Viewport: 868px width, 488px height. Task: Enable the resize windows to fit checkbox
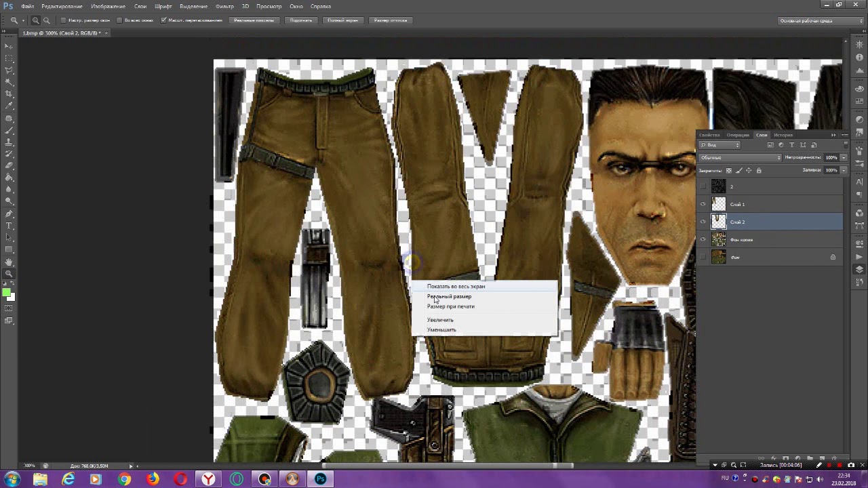(x=64, y=20)
